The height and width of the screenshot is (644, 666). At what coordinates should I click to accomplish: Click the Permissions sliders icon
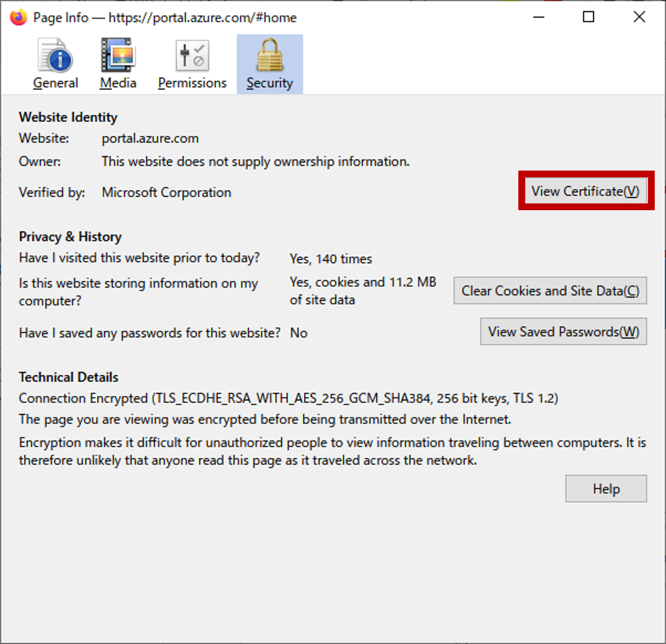192,54
